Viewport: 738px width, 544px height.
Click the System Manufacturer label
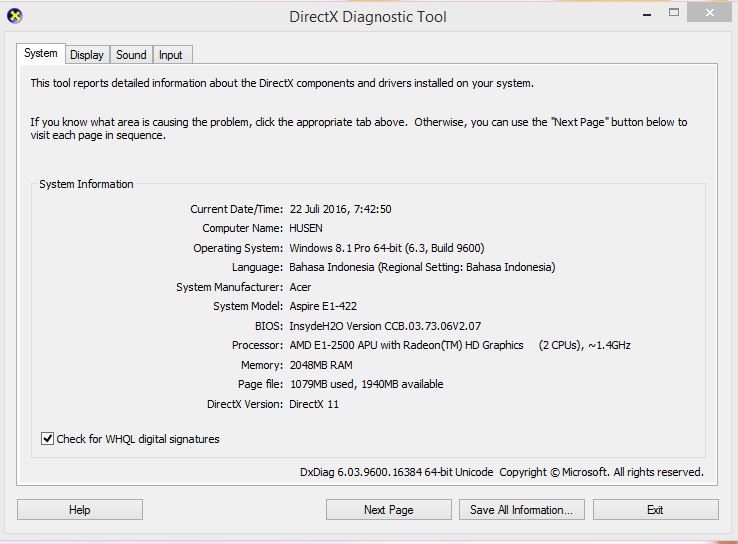(x=230, y=287)
